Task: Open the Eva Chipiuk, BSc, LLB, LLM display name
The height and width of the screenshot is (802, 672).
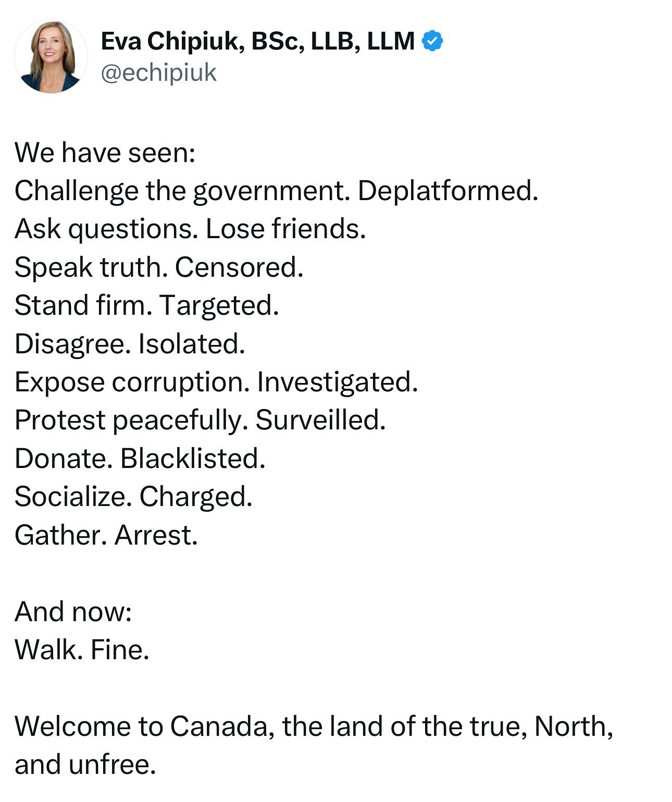Action: point(258,41)
